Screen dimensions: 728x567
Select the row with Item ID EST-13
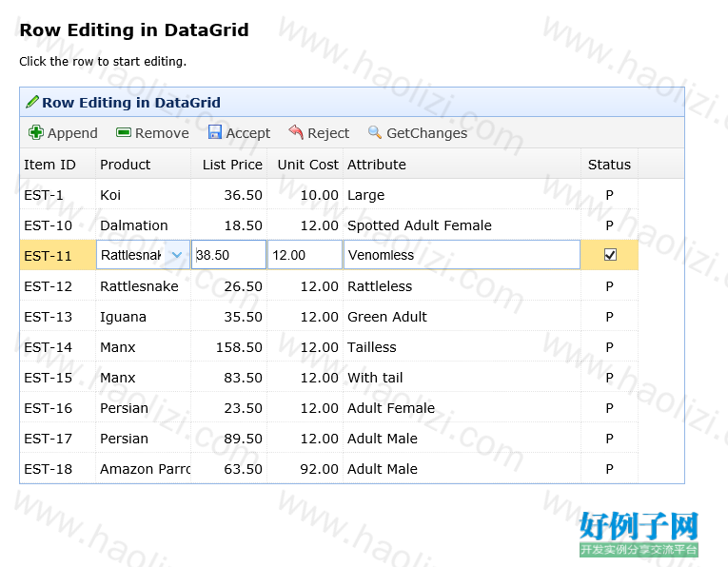329,316
